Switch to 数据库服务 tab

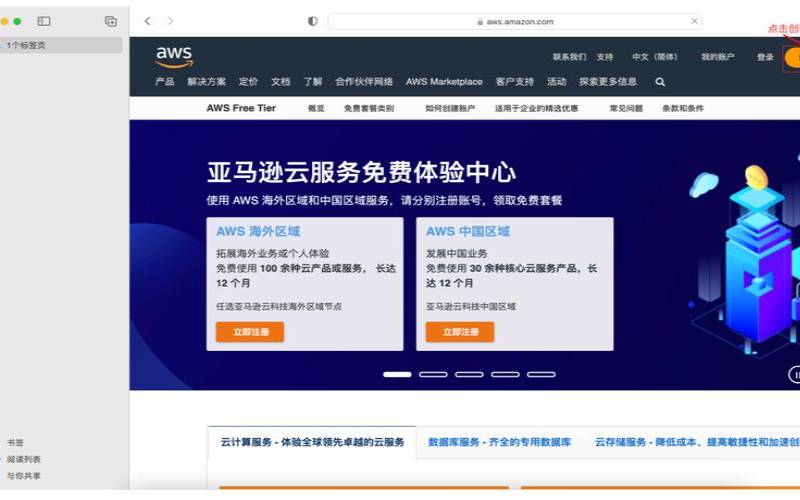pyautogui.click(x=499, y=442)
